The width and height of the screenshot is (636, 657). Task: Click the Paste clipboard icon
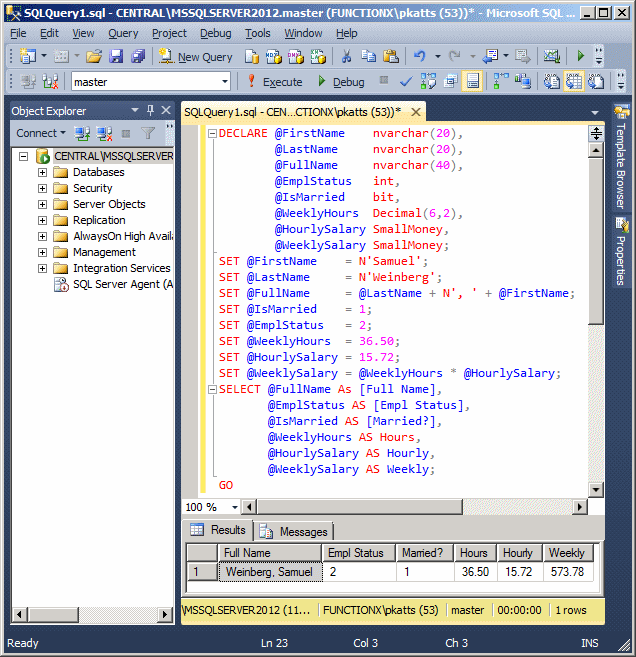(391, 56)
